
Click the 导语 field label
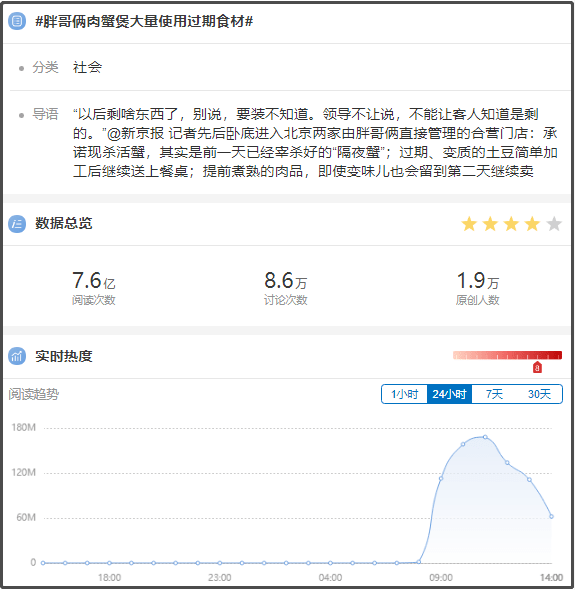[x=45, y=114]
